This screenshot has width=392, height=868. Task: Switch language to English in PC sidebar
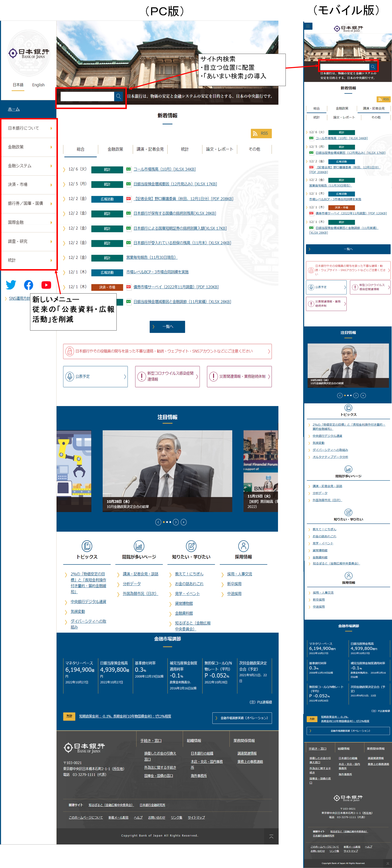click(x=38, y=85)
